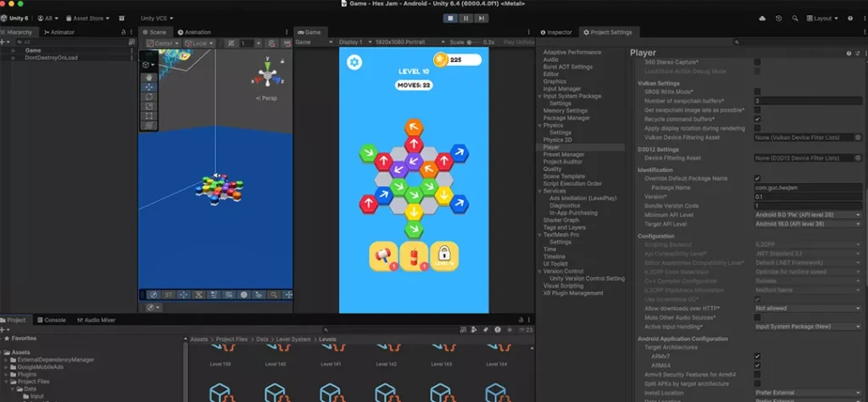Open the Player settings help icon

[849, 53]
